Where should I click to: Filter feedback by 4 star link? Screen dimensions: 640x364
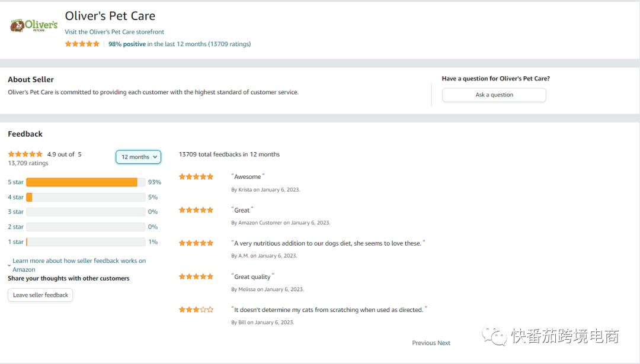click(16, 197)
